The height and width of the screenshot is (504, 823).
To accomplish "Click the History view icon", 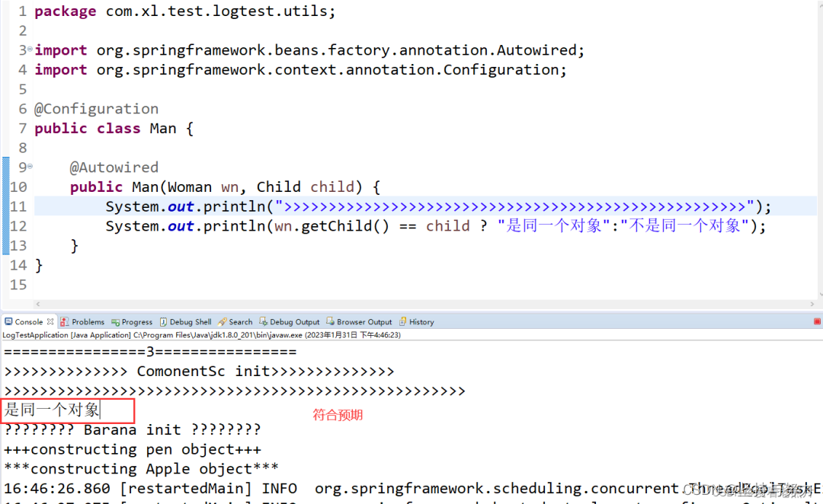I will [402, 321].
